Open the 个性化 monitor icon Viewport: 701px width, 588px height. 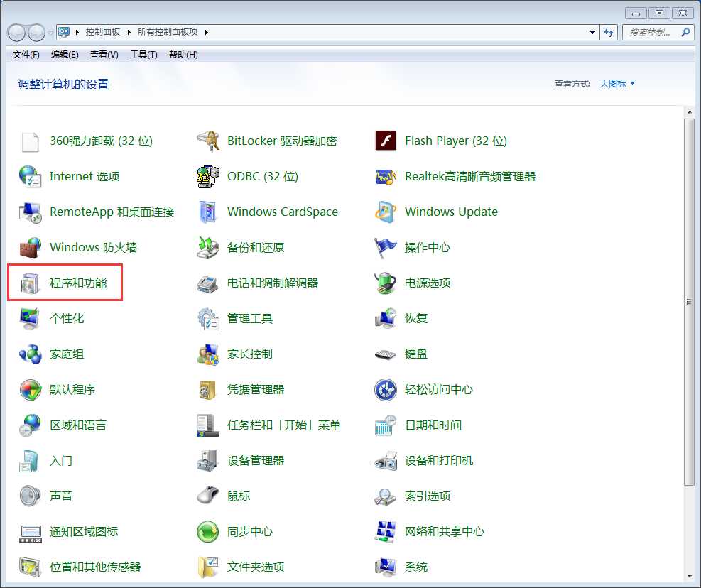coord(30,319)
